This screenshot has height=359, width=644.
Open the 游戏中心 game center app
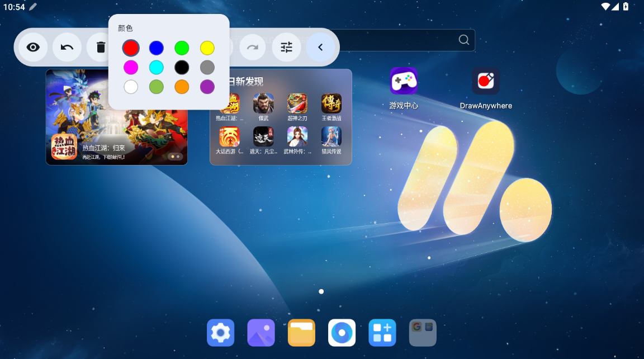coord(404,82)
